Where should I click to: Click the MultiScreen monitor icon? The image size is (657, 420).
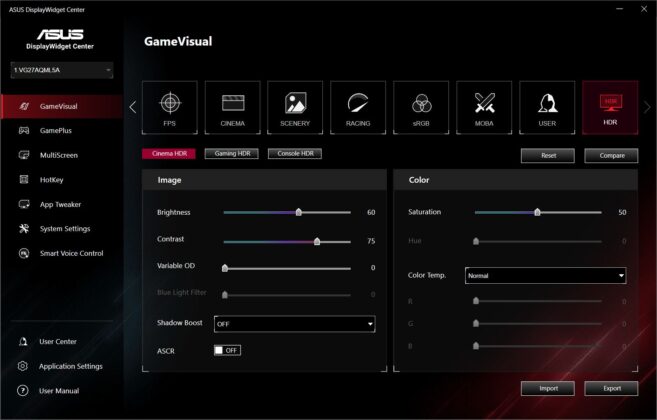point(24,155)
